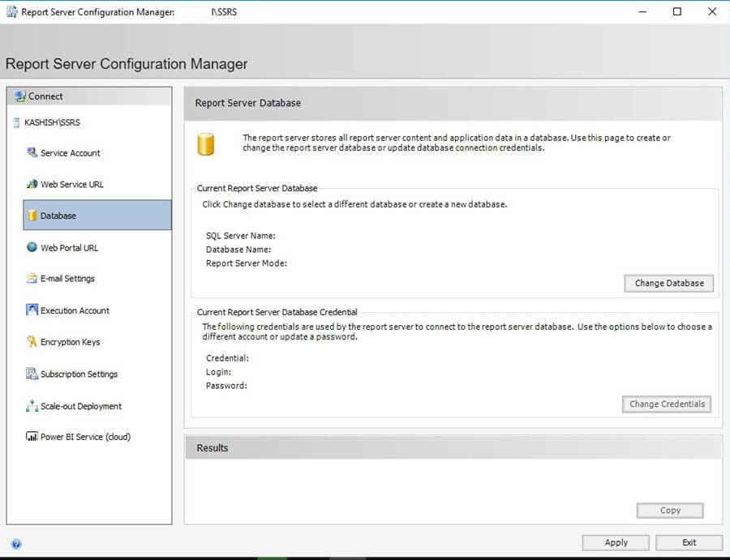Click the help question mark icon

tap(17, 543)
